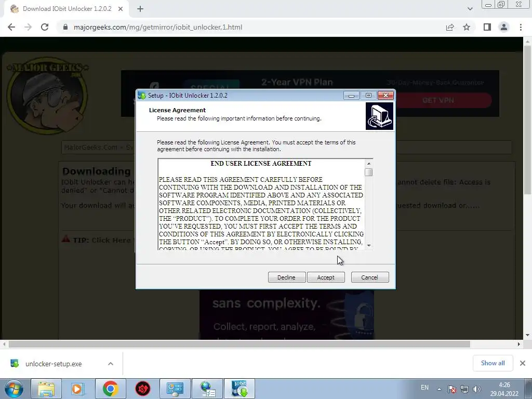Switch to Chrome in taskbar
The width and height of the screenshot is (532, 399).
[x=110, y=389]
